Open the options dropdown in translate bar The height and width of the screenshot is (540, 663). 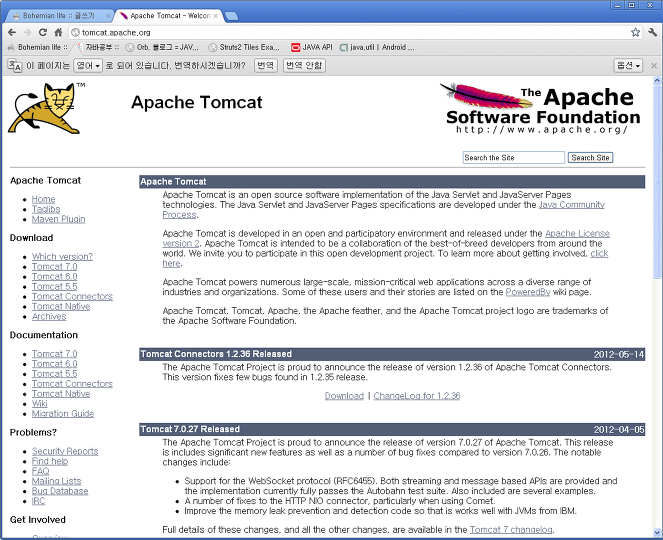tap(628, 66)
